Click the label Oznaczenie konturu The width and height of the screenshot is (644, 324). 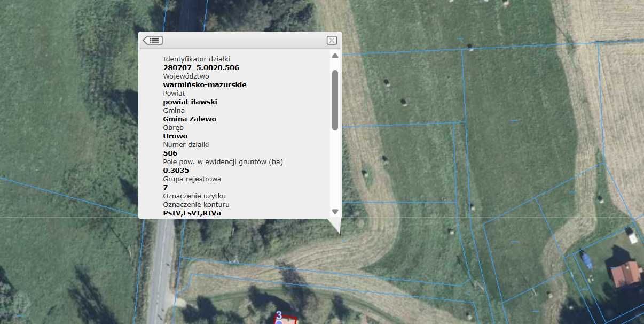coord(197,205)
